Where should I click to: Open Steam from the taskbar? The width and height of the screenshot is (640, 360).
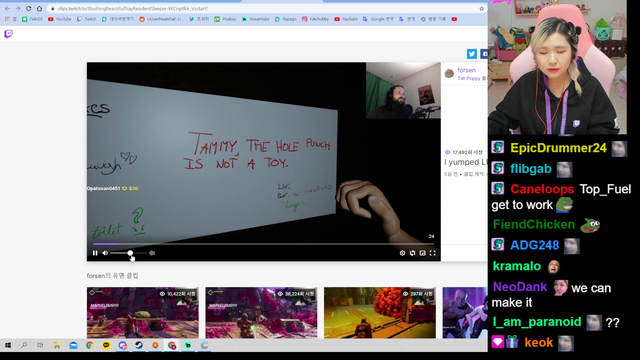point(139,345)
